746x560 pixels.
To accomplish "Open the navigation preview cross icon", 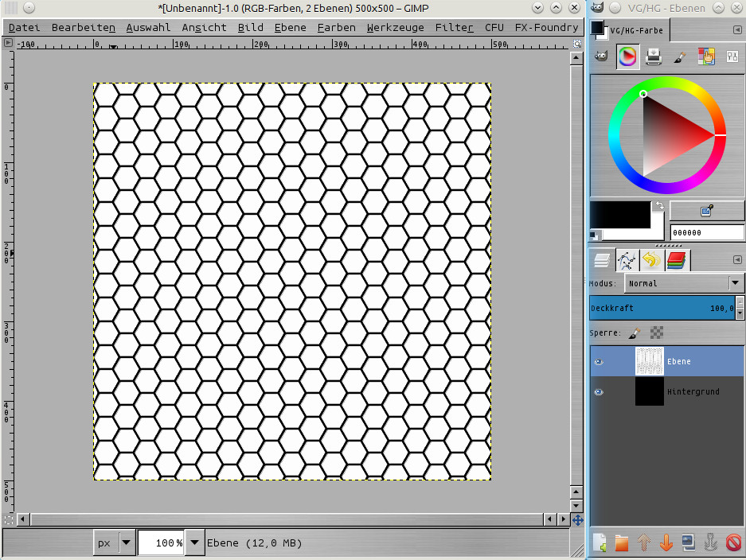I will pyautogui.click(x=577, y=519).
